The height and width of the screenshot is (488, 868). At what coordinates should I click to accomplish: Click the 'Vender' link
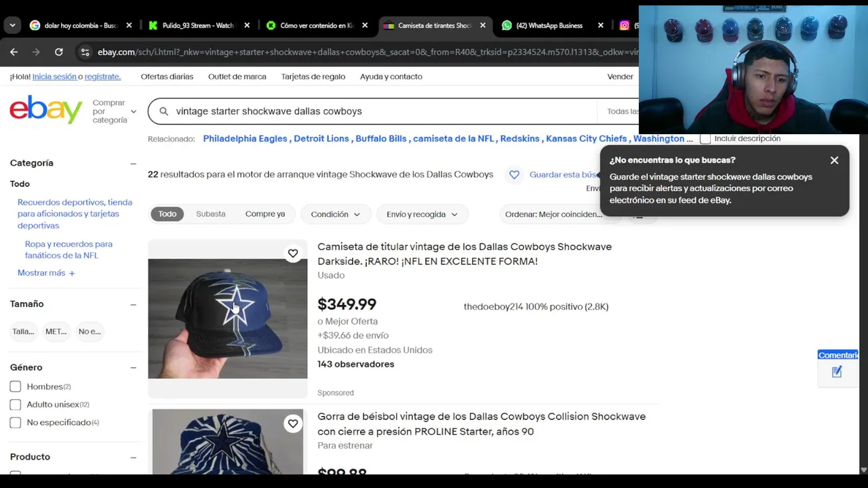620,77
